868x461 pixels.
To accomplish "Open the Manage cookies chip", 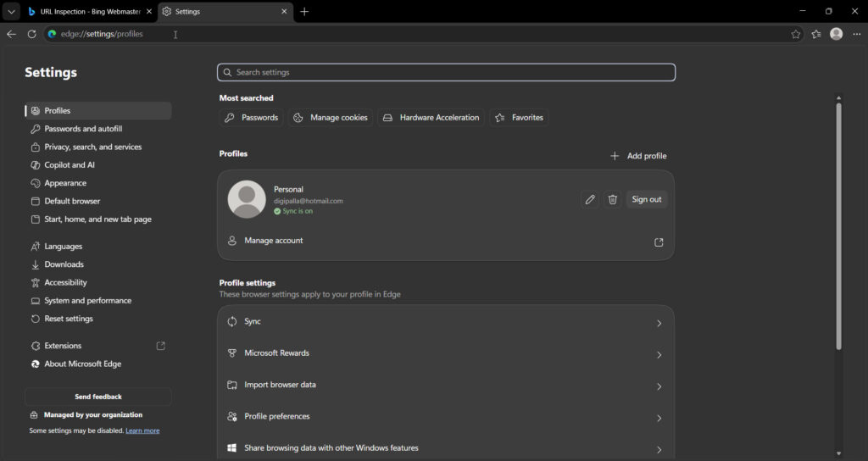I will 331,117.
